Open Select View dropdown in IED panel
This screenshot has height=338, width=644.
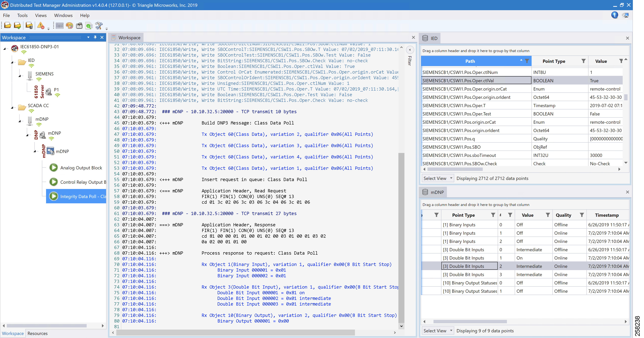pos(438,178)
